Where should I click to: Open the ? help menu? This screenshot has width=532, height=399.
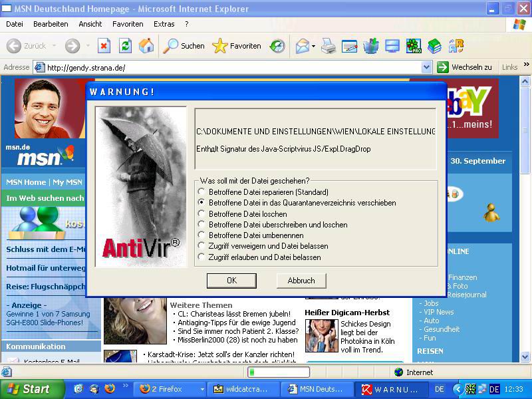[x=187, y=24]
